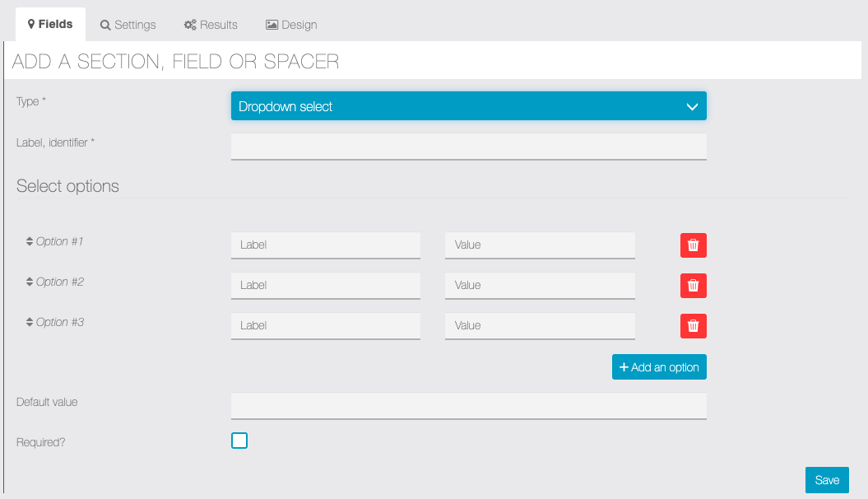Viewport: 868px width, 499px height.
Task: Remove Option #3 using red trash button
Action: pyautogui.click(x=693, y=326)
